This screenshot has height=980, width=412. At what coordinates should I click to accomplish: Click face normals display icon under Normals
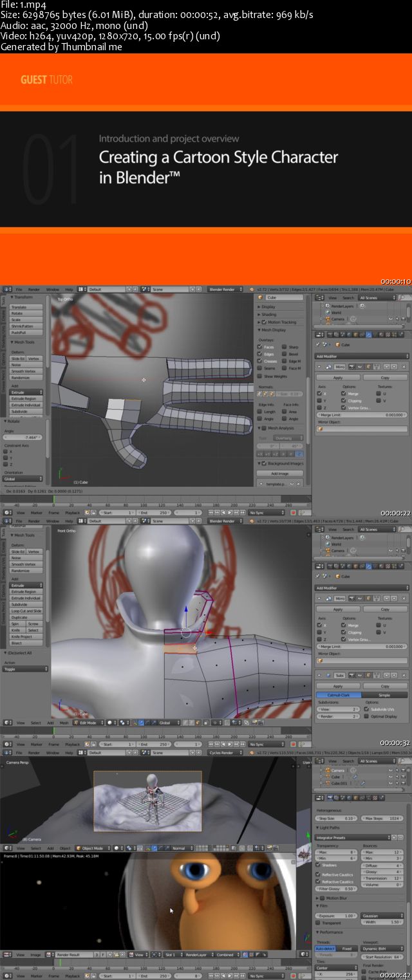[x=270, y=394]
